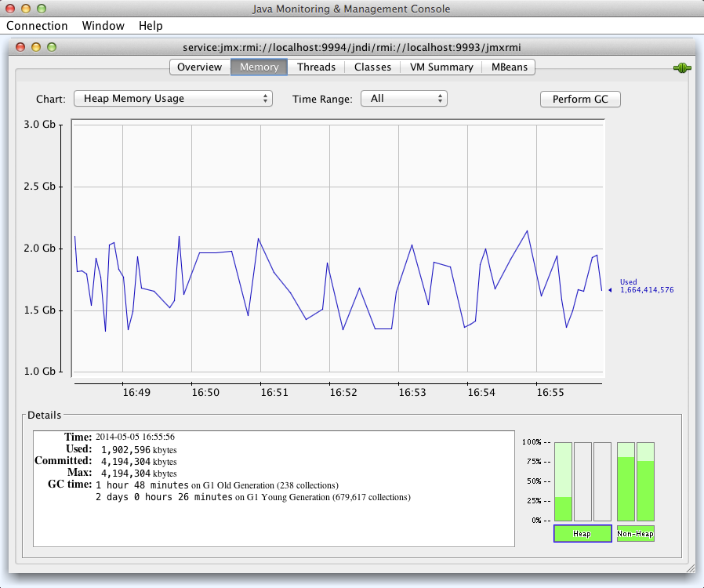The height and width of the screenshot is (588, 704).
Task: Click the Used 1,664,414,576 chart label
Action: [x=647, y=286]
